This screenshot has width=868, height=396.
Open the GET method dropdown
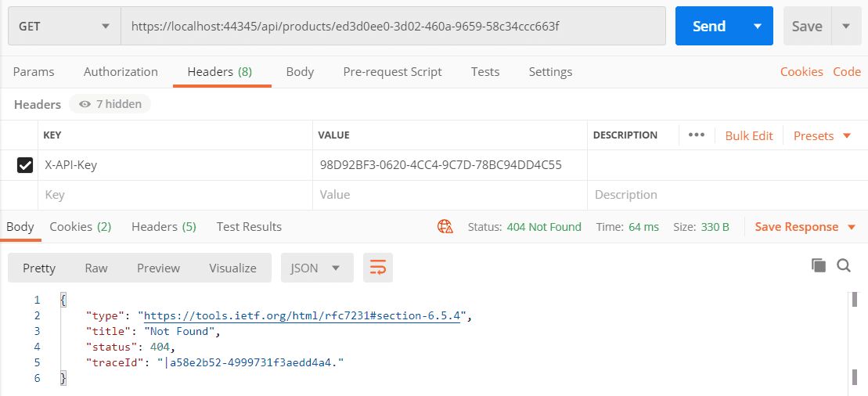point(64,26)
